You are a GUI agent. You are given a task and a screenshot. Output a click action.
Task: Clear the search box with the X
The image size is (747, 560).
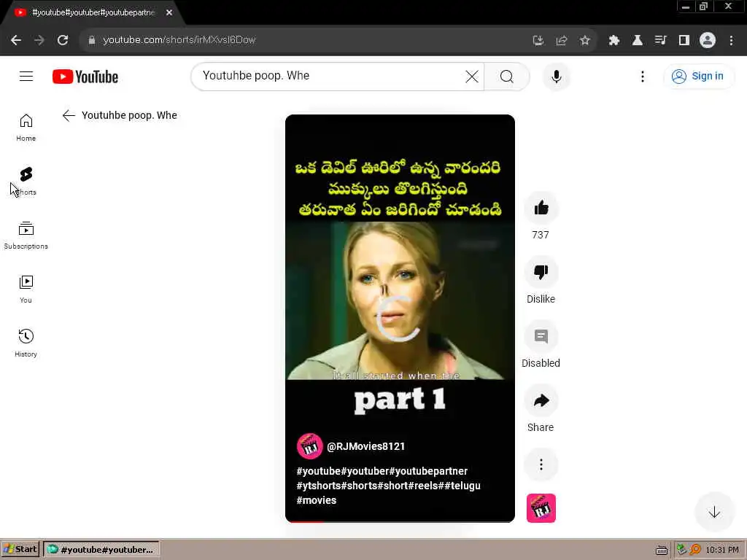[x=472, y=76]
